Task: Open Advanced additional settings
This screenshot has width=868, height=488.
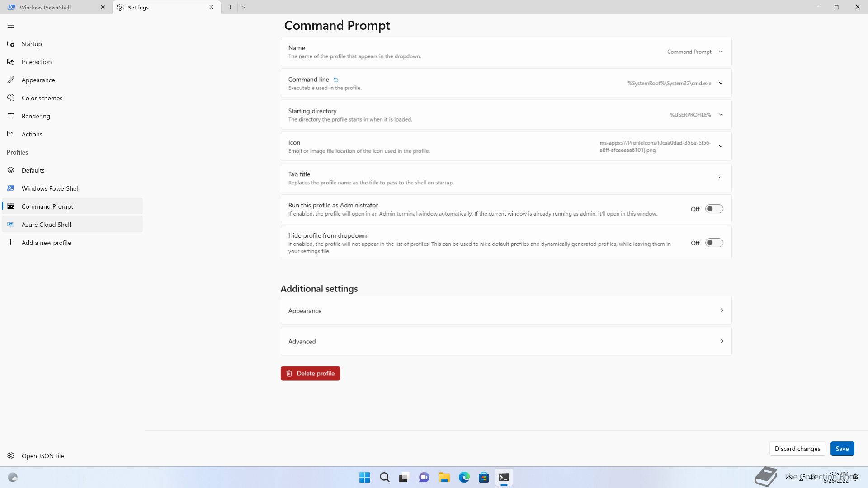Action: (506, 341)
